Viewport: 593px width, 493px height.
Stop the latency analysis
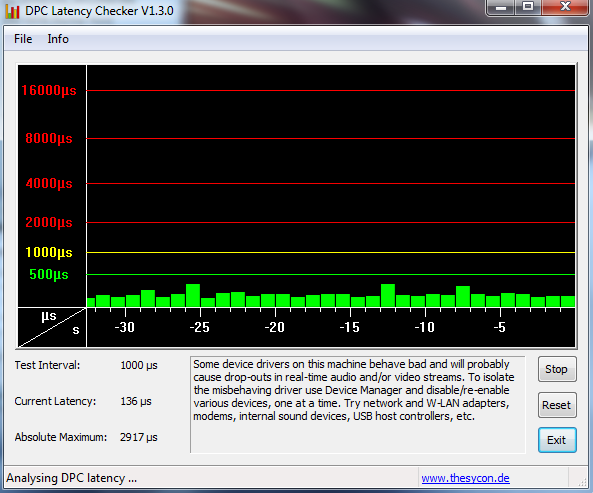(557, 369)
